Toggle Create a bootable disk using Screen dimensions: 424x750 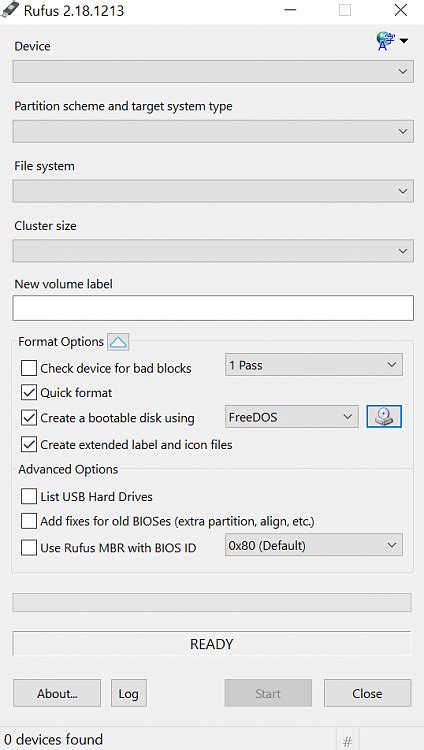(x=29, y=418)
